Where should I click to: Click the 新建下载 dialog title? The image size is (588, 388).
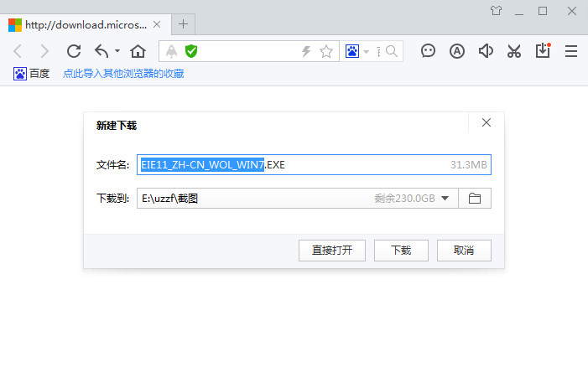117,126
